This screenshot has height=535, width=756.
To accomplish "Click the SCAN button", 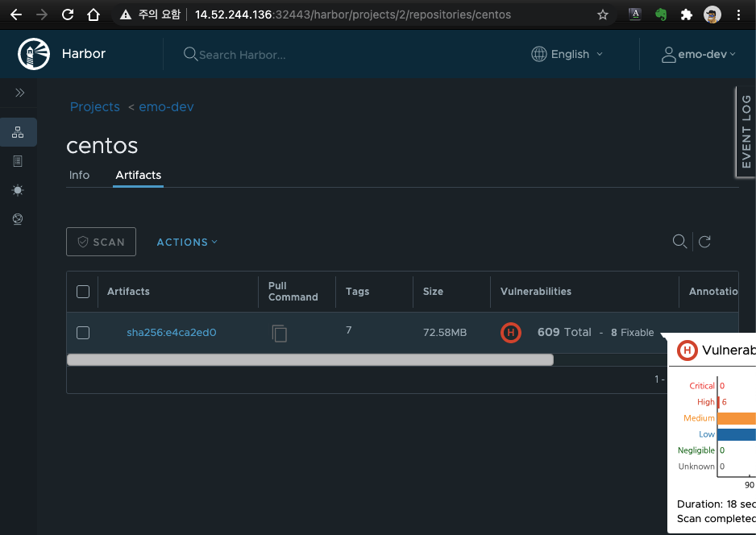I will [x=102, y=242].
